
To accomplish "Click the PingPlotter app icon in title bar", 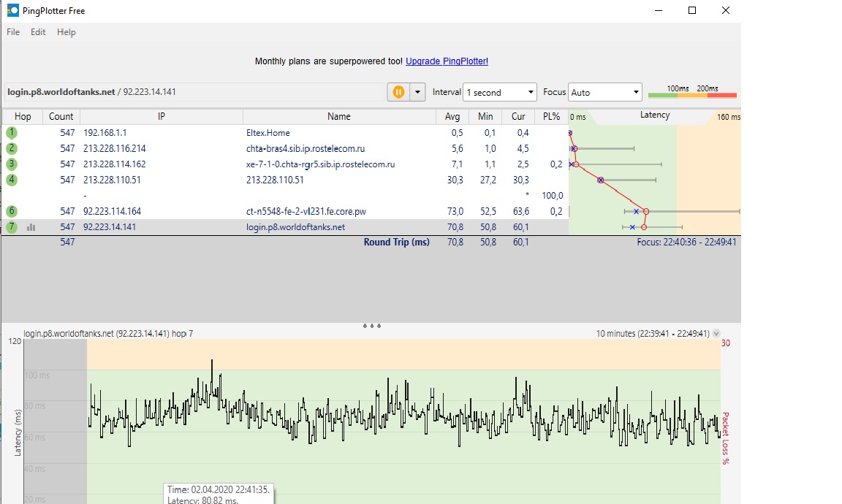I will click(x=13, y=10).
